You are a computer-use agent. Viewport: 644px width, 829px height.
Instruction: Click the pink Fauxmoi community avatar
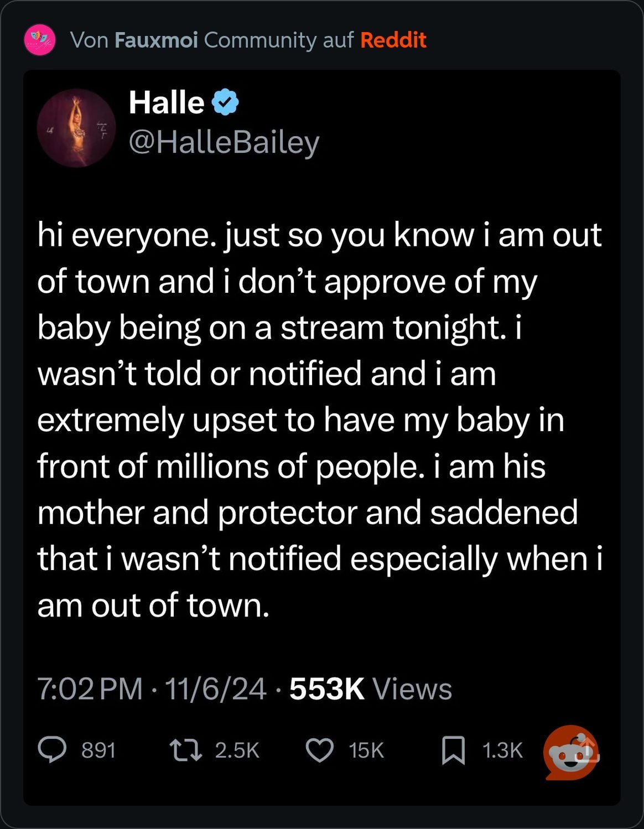tap(40, 40)
